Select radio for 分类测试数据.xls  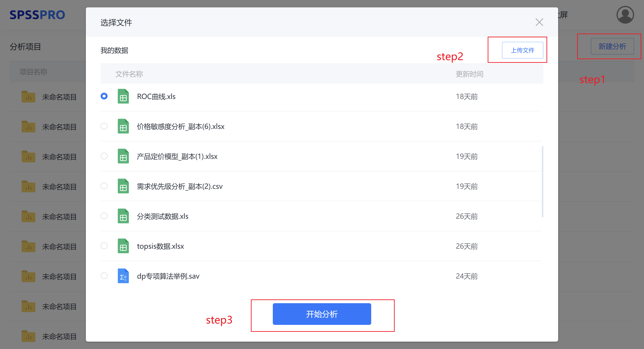coord(104,216)
